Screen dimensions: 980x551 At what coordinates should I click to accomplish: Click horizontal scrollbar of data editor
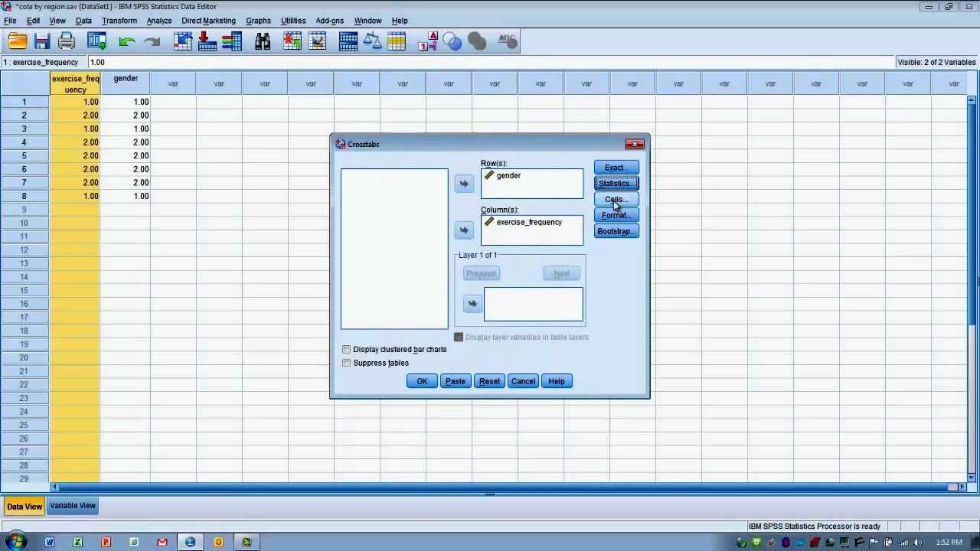click(x=508, y=487)
